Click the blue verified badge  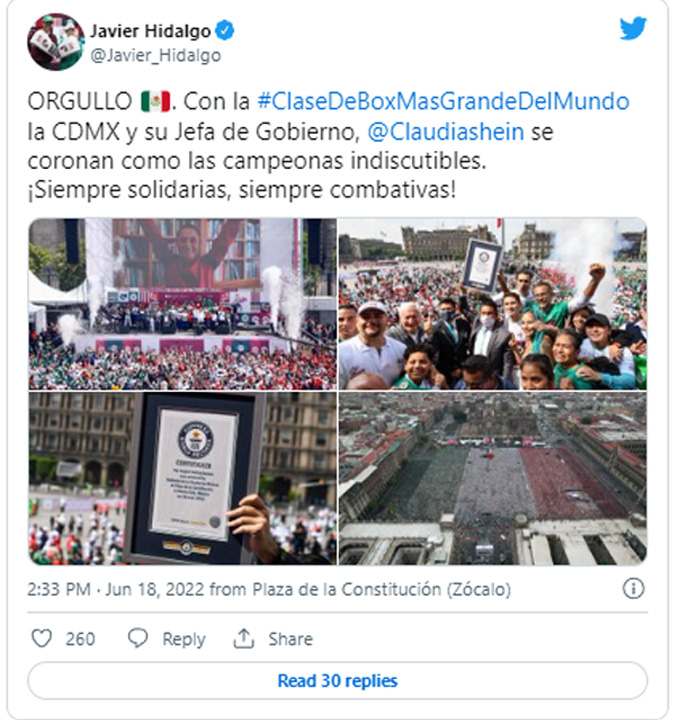coord(225,30)
